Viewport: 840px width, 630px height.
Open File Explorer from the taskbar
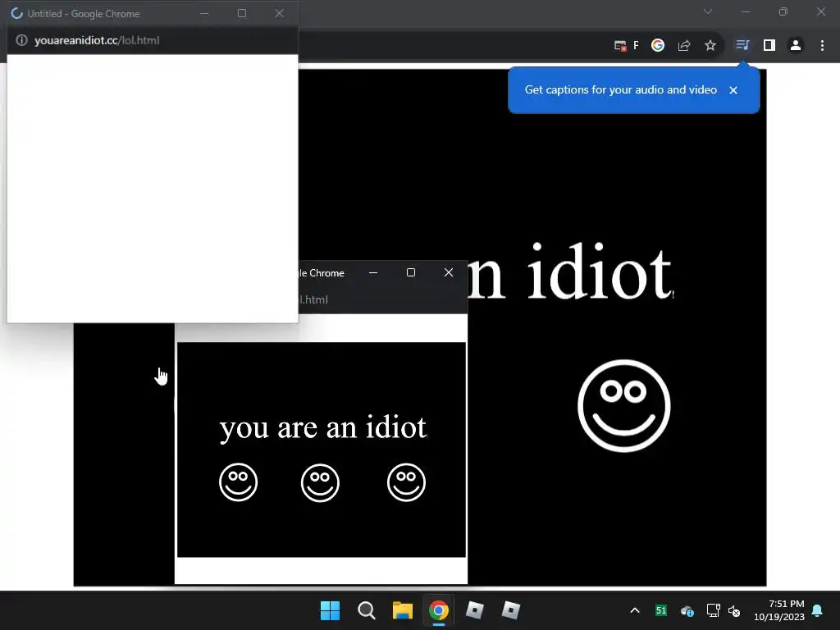click(x=402, y=610)
